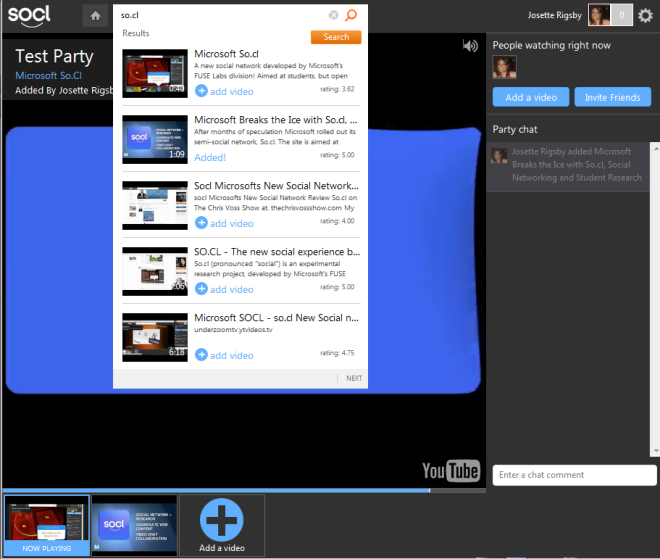Screen dimensions: 660x559
Task: Click the 'rating: 4.00' value
Action: (337, 221)
